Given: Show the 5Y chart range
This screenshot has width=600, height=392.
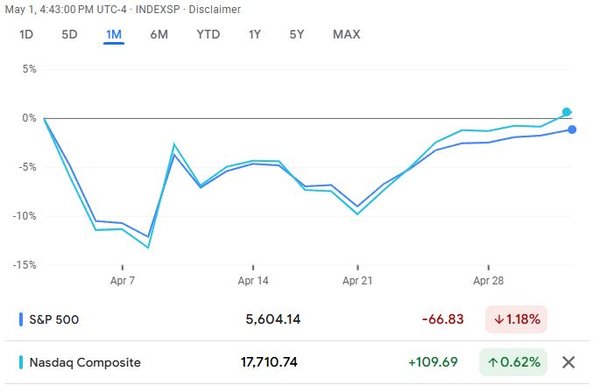Looking at the screenshot, I should (297, 34).
